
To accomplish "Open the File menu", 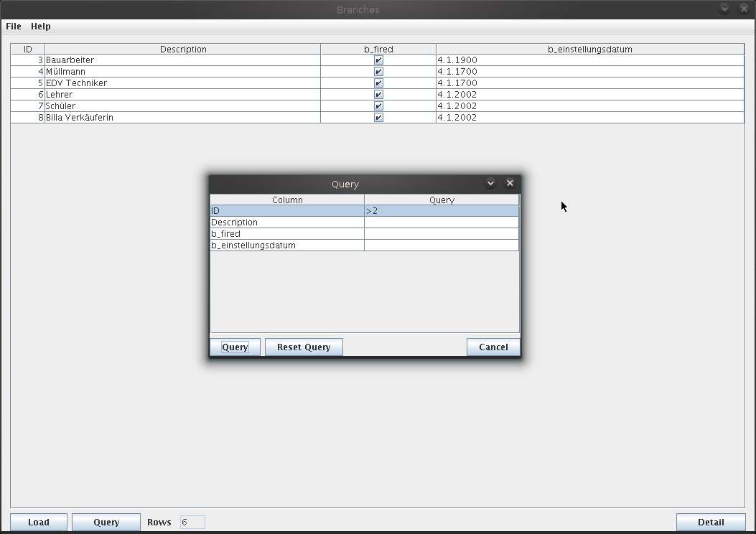I will (x=14, y=26).
